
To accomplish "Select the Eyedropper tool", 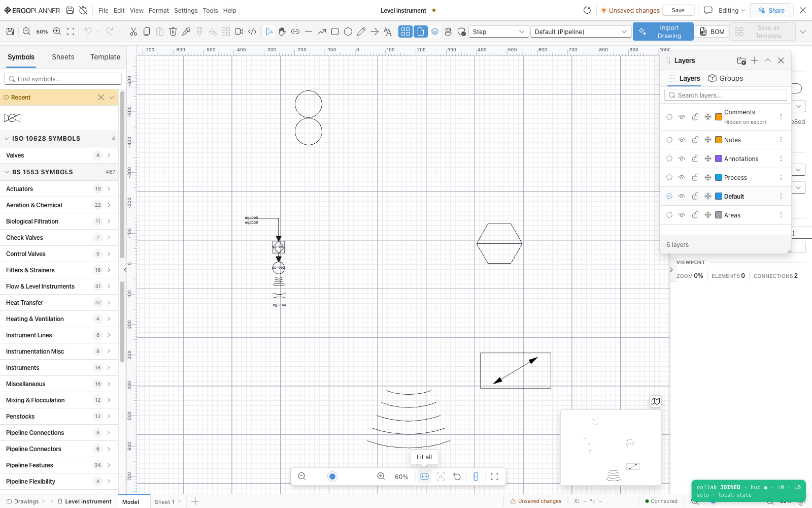I will point(186,31).
